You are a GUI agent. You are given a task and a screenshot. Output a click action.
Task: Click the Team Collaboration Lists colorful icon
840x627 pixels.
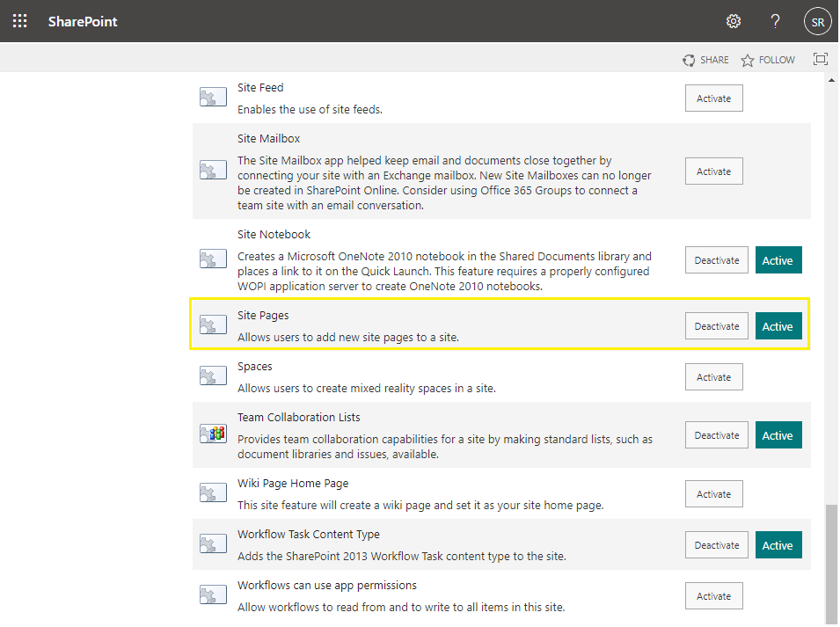coord(212,434)
